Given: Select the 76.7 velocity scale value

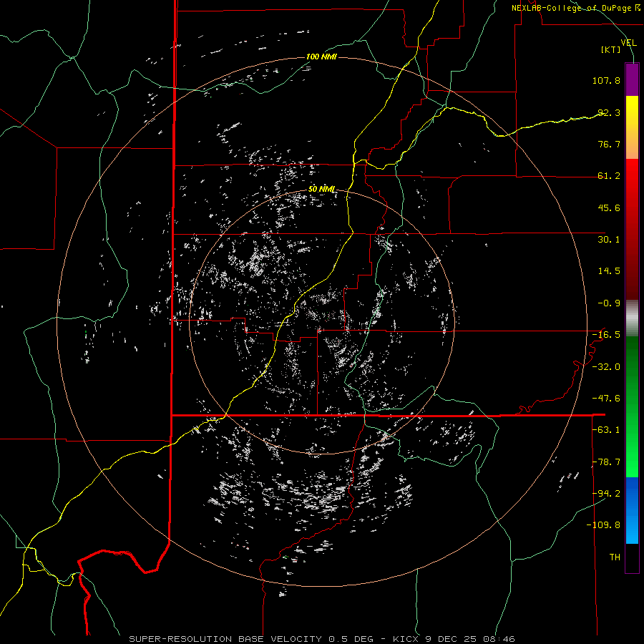Looking at the screenshot, I should tap(609, 144).
